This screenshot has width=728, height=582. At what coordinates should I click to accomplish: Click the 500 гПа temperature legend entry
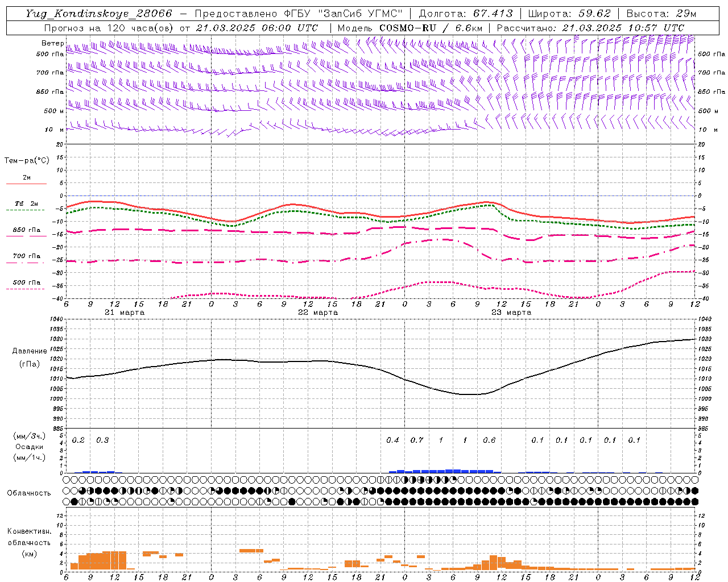(x=27, y=282)
